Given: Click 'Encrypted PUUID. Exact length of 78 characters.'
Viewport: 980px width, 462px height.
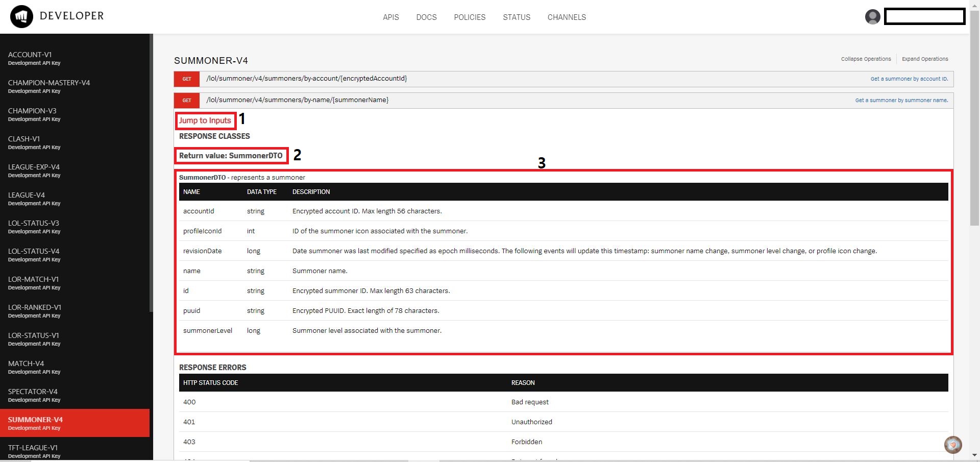Looking at the screenshot, I should pyautogui.click(x=365, y=310).
